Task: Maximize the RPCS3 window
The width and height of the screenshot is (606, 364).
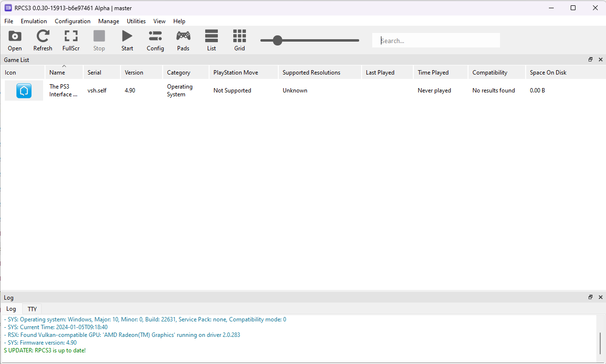Action: (573, 8)
